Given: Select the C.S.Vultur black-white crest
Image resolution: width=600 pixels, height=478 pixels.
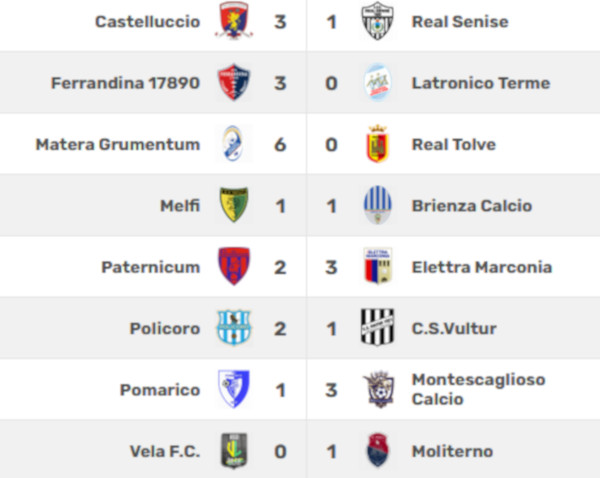Looking at the screenshot, I should (377, 328).
